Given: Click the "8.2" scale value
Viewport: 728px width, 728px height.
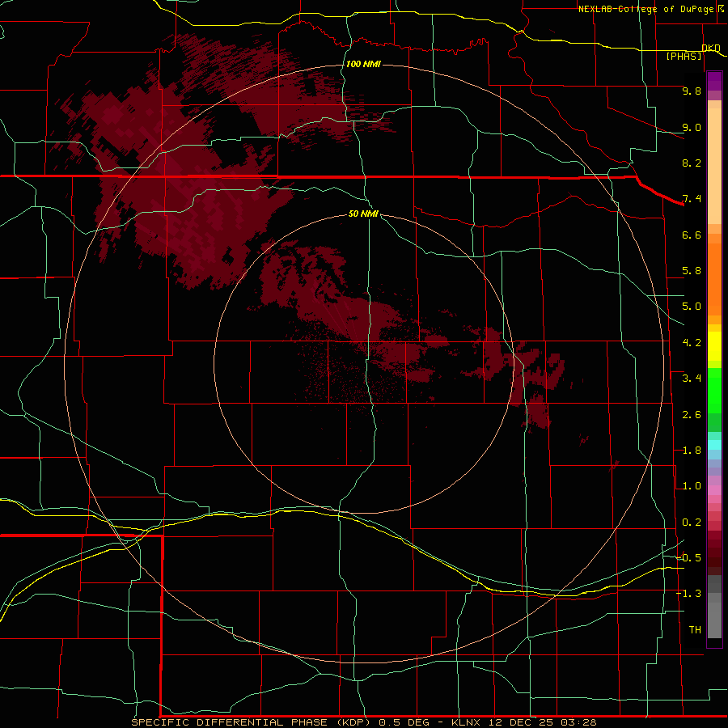Looking at the screenshot, I should [692, 163].
